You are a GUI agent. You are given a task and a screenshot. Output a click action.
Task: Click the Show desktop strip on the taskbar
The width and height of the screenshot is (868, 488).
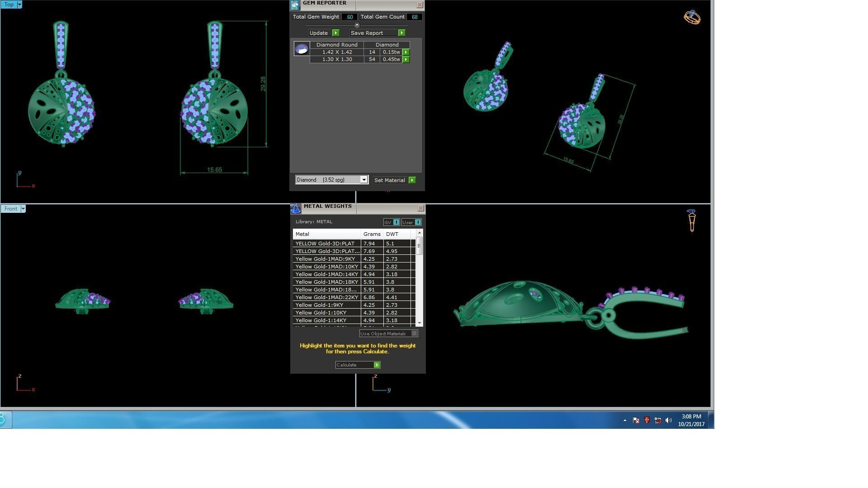[x=711, y=420]
